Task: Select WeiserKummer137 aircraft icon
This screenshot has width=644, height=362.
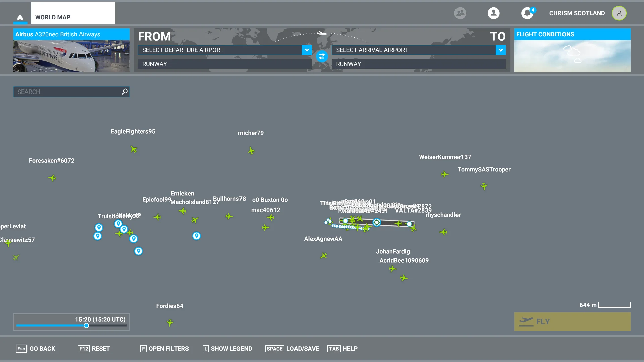Action: pos(445,174)
